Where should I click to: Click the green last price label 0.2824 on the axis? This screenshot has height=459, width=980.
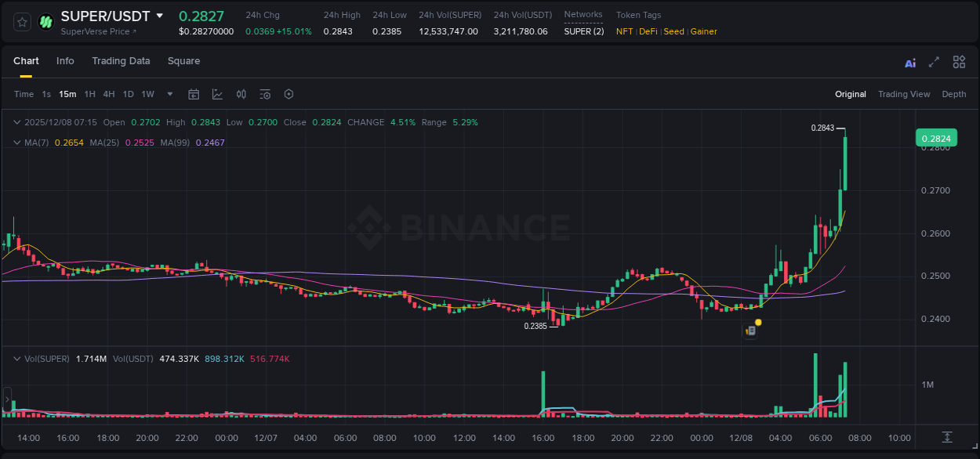coord(938,137)
